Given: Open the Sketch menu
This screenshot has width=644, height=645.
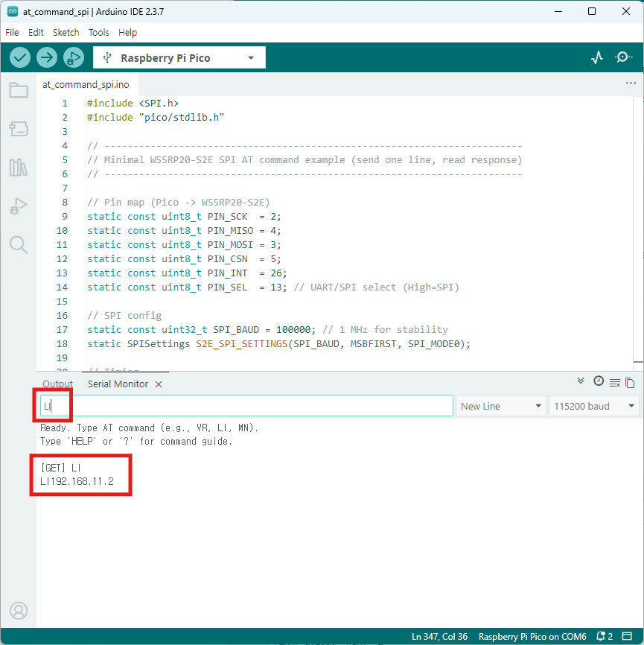Looking at the screenshot, I should (x=66, y=33).
